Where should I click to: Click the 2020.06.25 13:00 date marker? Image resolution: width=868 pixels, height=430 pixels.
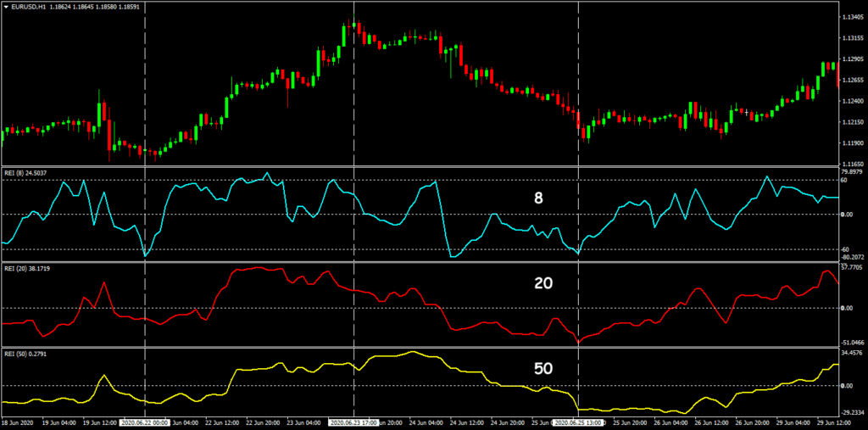[579, 422]
